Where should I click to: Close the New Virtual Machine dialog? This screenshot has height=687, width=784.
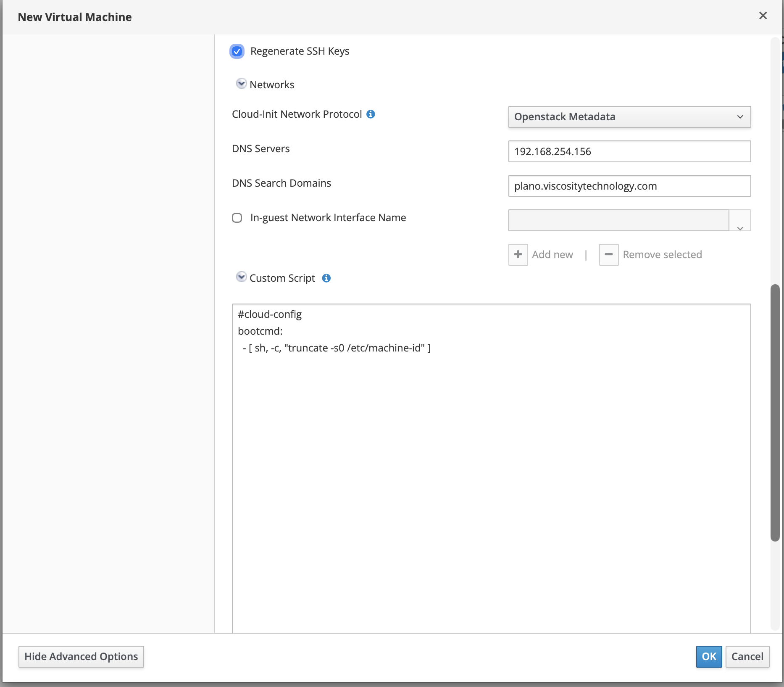[x=763, y=16]
